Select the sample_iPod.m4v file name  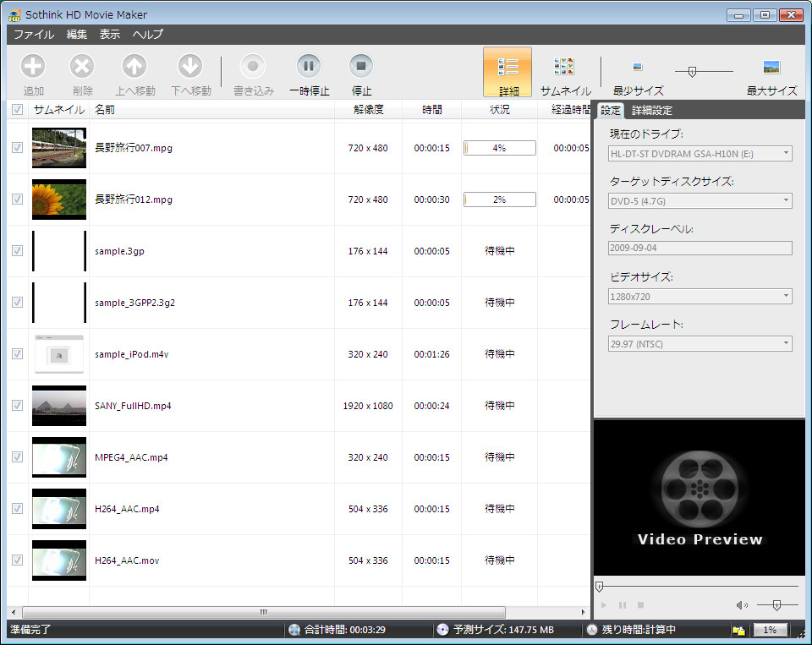132,354
